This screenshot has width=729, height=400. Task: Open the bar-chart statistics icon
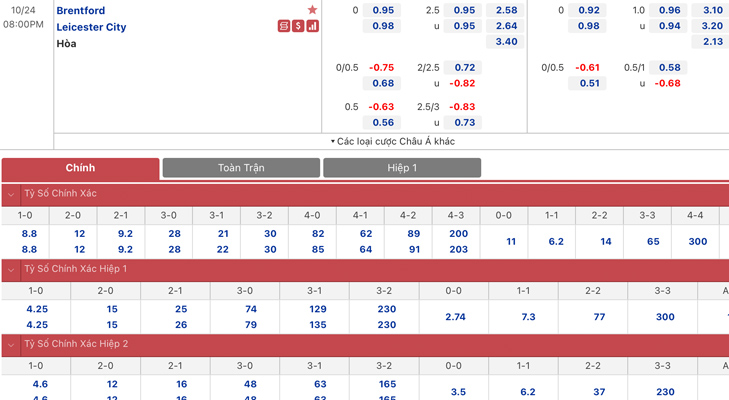[x=312, y=26]
